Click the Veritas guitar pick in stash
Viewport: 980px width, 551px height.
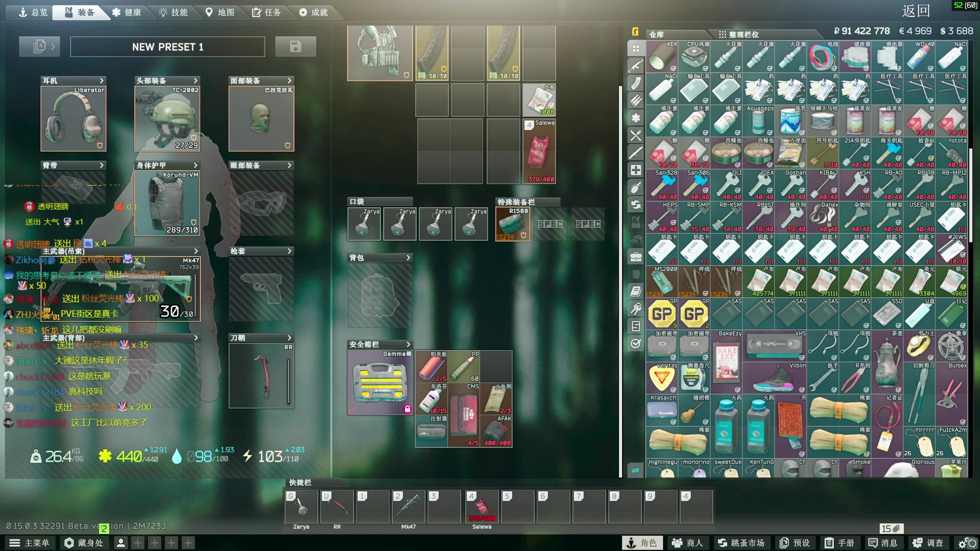click(x=662, y=378)
